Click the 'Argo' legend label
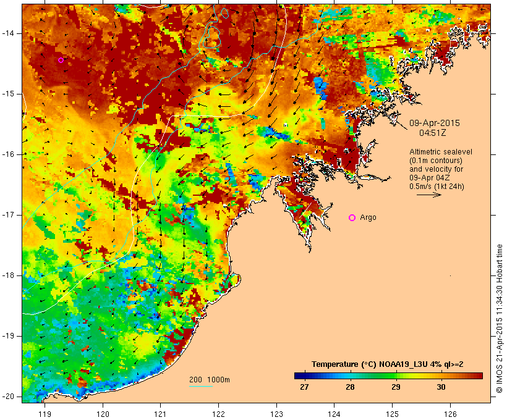This screenshot has width=507, height=420. 369,217
